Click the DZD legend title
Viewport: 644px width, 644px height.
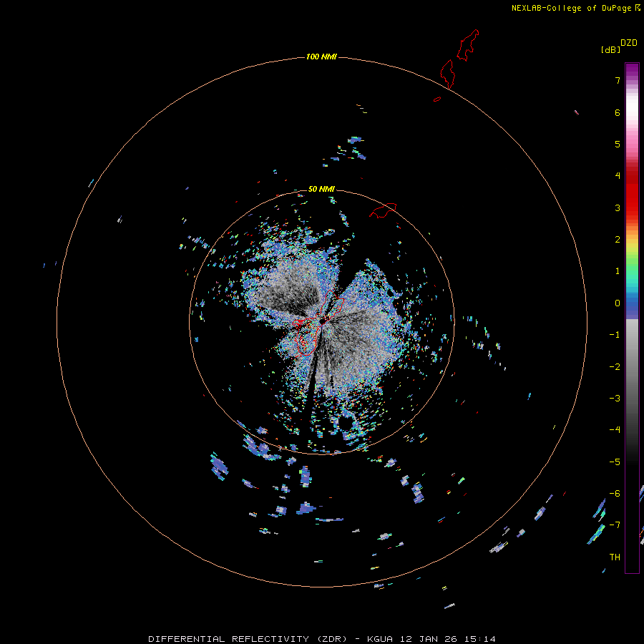[x=629, y=43]
